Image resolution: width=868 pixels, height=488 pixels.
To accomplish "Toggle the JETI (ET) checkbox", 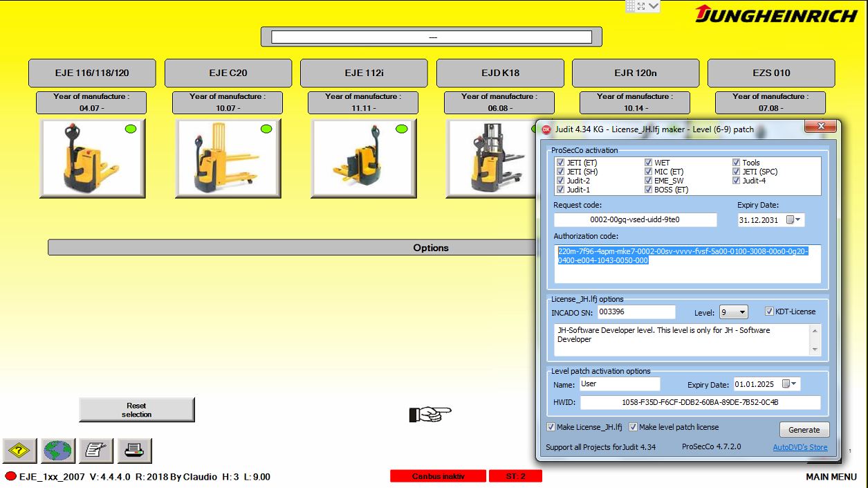I will [560, 163].
